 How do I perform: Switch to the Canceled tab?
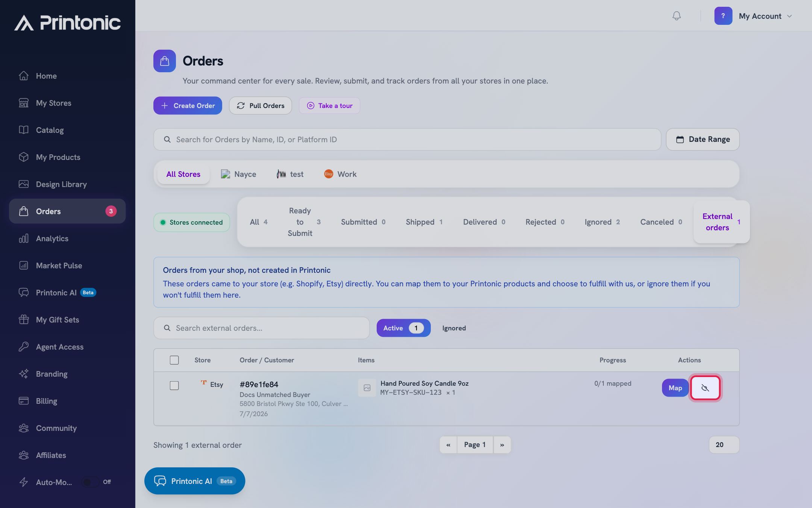pyautogui.click(x=661, y=222)
